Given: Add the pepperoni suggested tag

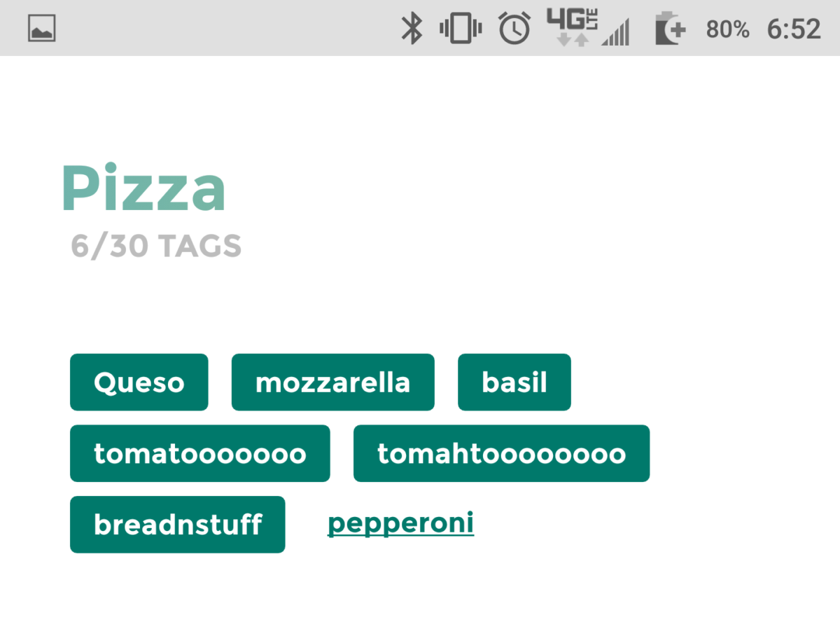Looking at the screenshot, I should click(x=400, y=523).
